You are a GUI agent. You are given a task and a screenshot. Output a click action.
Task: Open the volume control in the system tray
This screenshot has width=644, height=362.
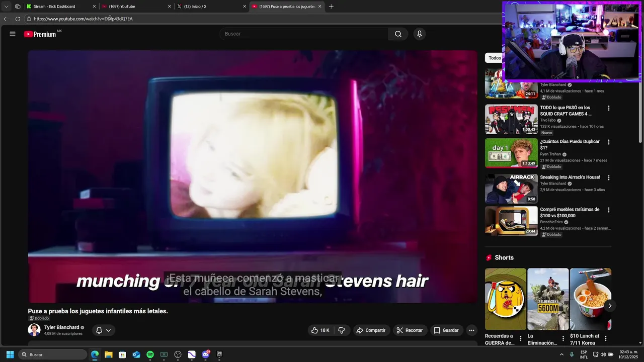pyautogui.click(x=603, y=354)
